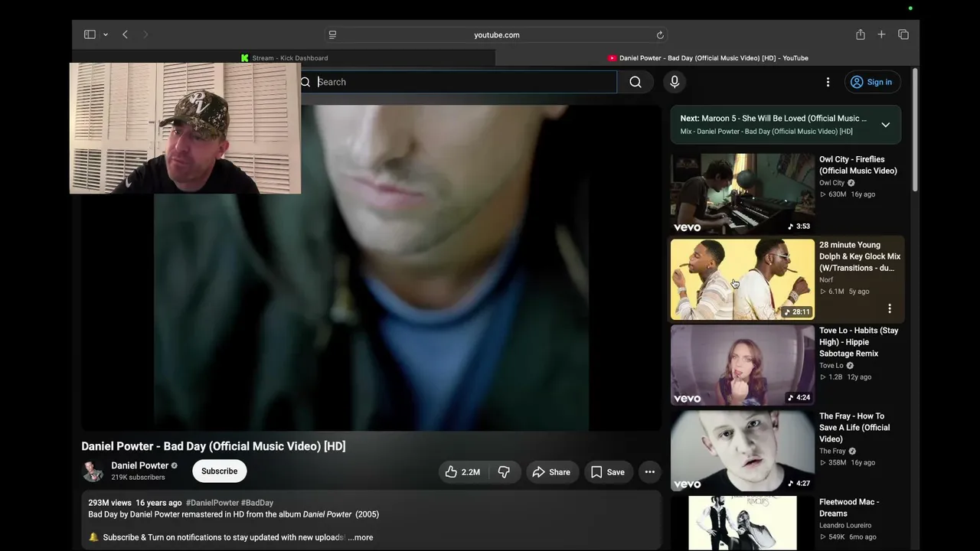Dislike the Bad Day video

(504, 472)
